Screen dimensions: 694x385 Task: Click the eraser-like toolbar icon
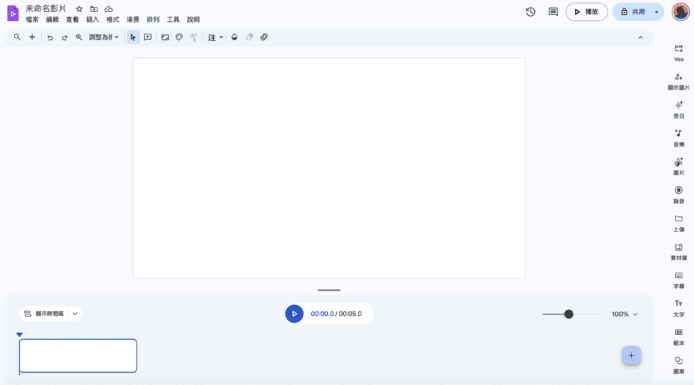point(249,37)
